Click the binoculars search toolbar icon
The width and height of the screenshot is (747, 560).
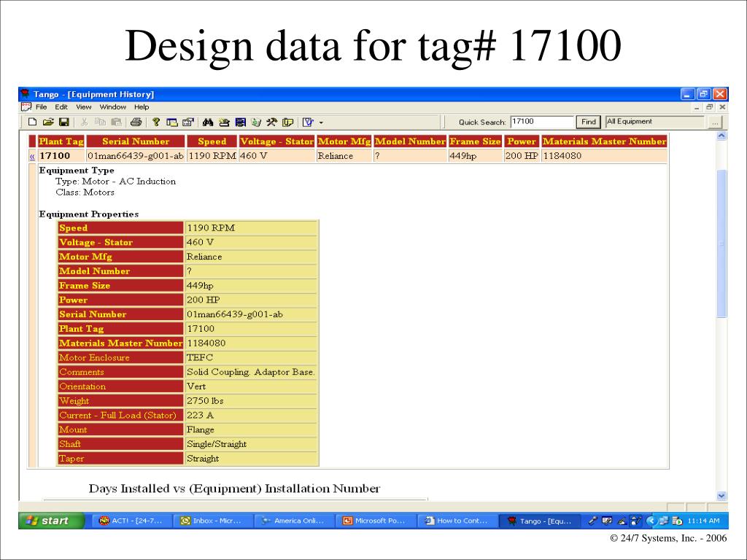(208, 122)
